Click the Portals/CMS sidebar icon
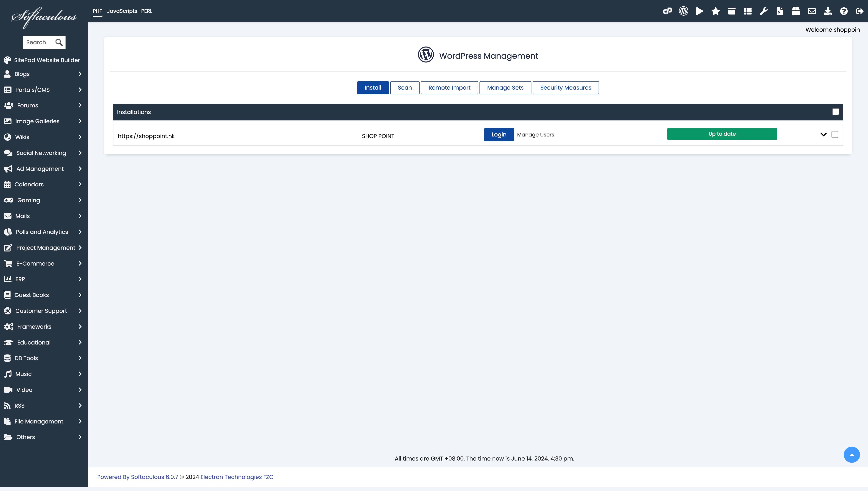Viewport: 868px width, 491px height. point(7,90)
